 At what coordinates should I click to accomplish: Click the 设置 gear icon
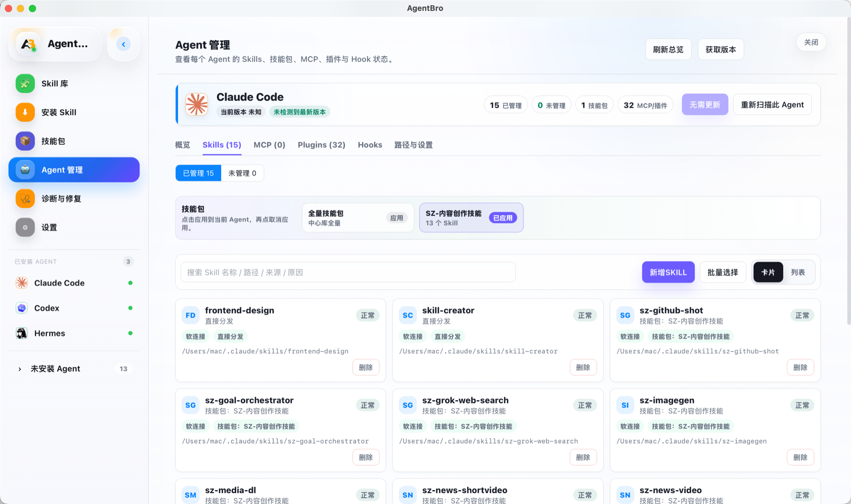pos(25,227)
